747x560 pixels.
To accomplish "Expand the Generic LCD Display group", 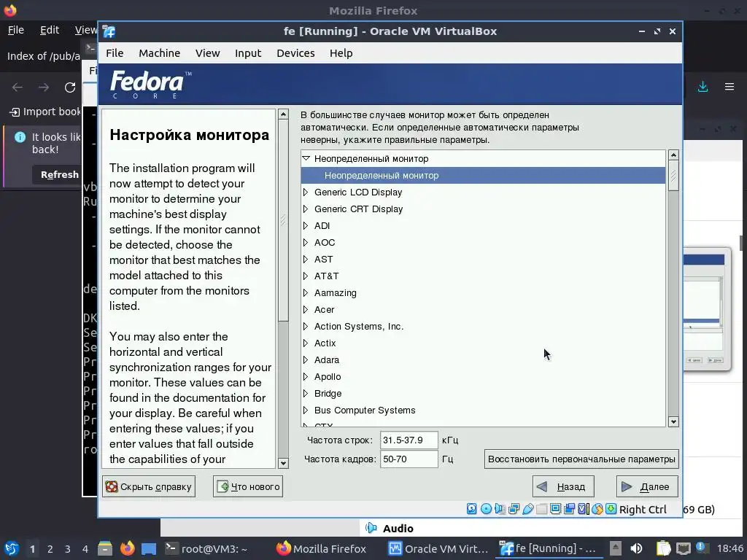I will (306, 192).
